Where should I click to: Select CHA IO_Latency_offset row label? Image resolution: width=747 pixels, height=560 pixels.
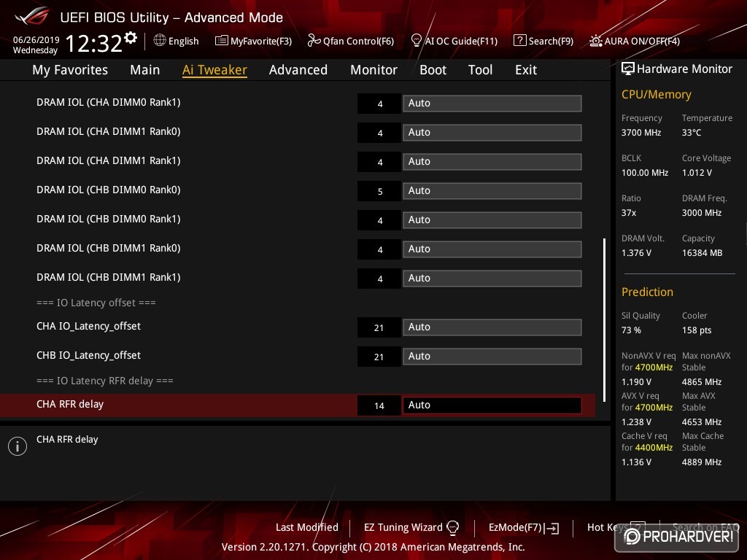[88, 326]
